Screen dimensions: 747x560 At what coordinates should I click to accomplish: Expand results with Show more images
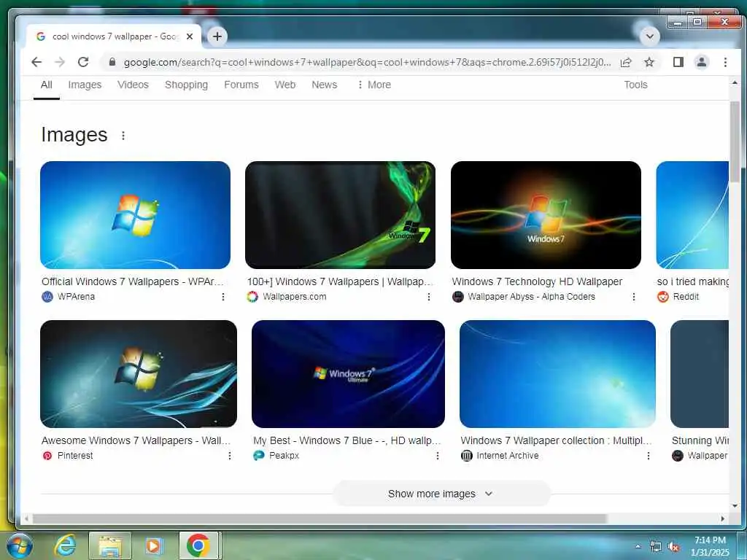coord(441,494)
